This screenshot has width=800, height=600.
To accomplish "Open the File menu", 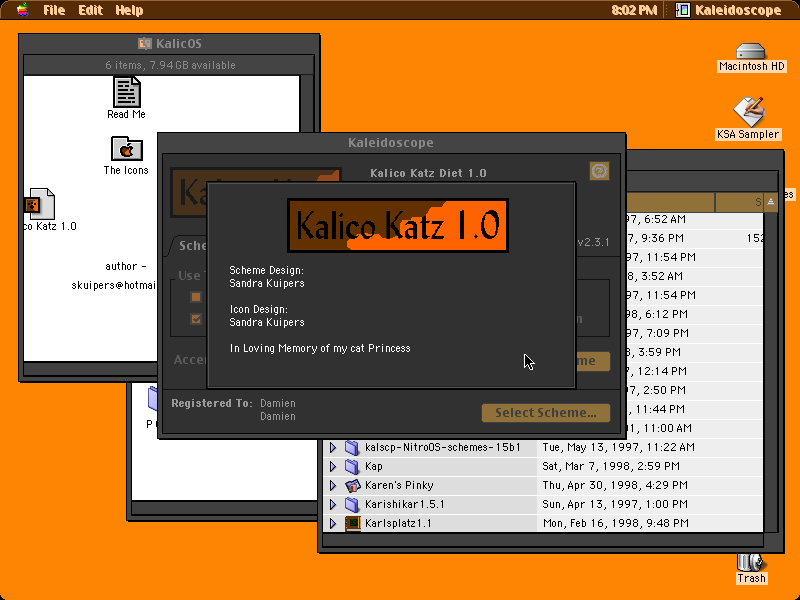I will coord(54,10).
